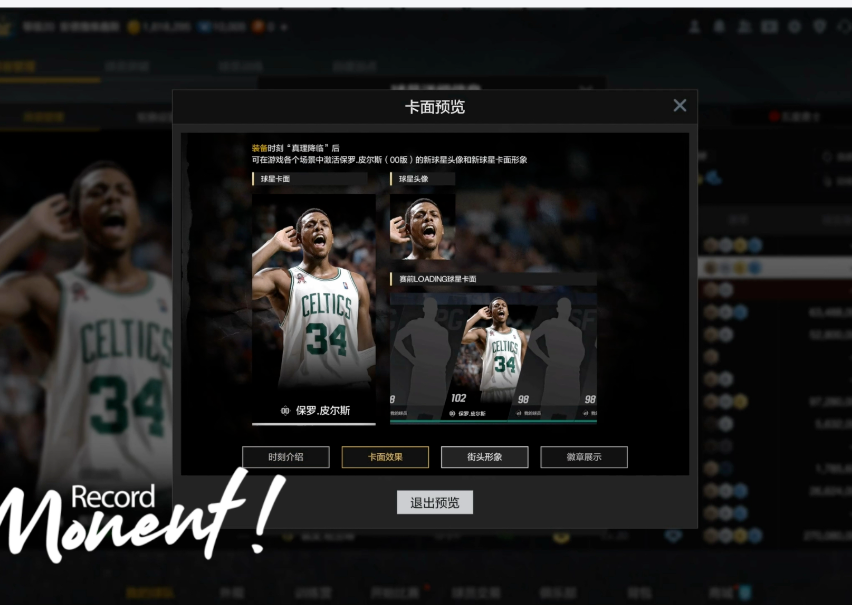Open the settings gear icon
Image resolution: width=852 pixels, height=605 pixels.
795,26
